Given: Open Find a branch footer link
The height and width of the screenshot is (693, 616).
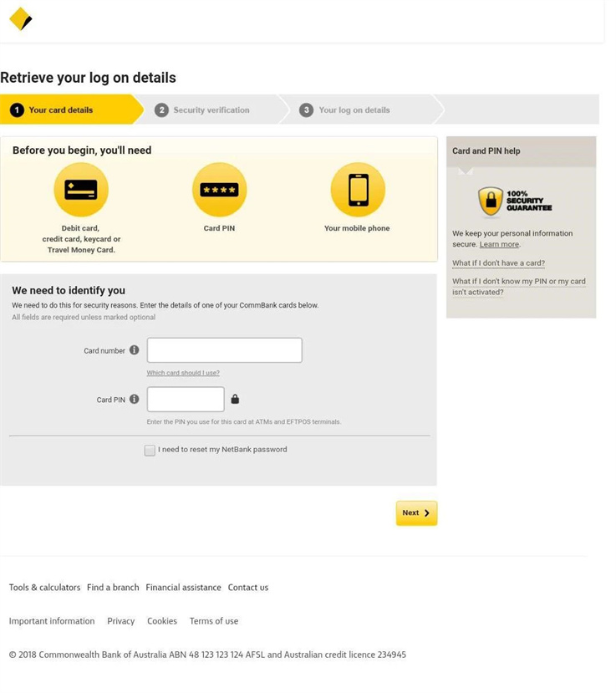Looking at the screenshot, I should pos(113,588).
